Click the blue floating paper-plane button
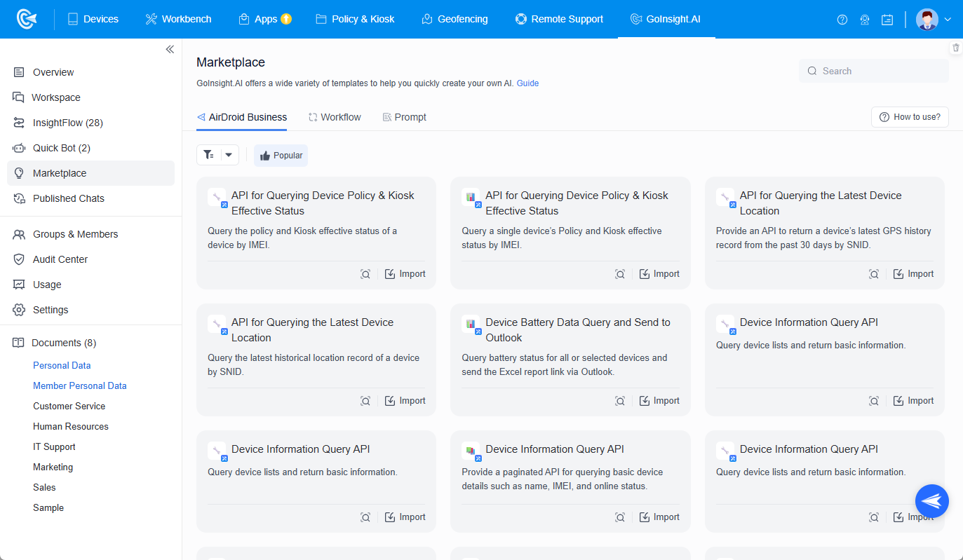Viewport: 963px width, 560px height. point(932,501)
